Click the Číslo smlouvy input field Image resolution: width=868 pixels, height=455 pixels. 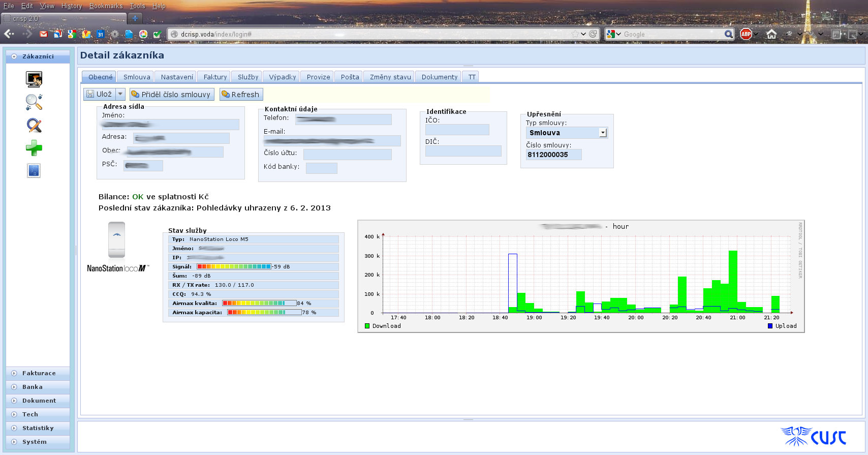(x=553, y=155)
